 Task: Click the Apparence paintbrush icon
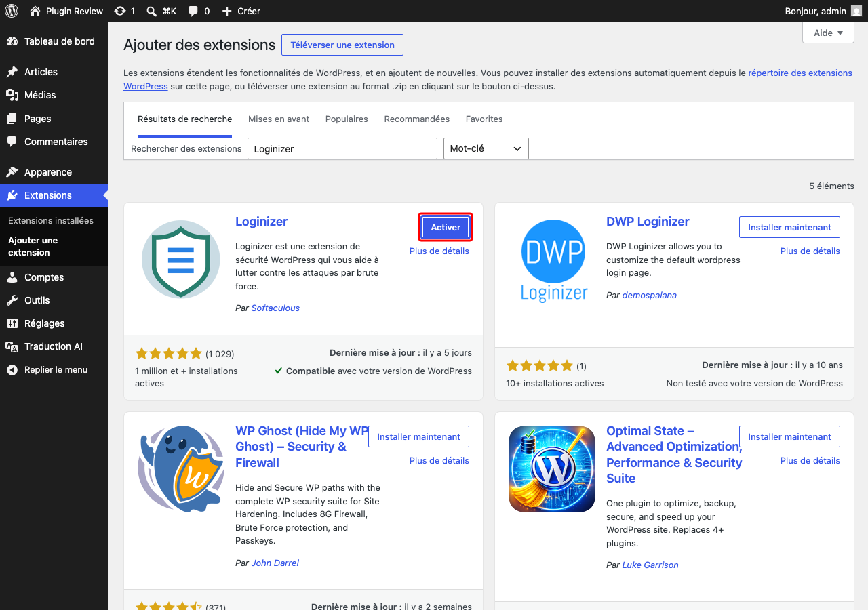coord(12,172)
